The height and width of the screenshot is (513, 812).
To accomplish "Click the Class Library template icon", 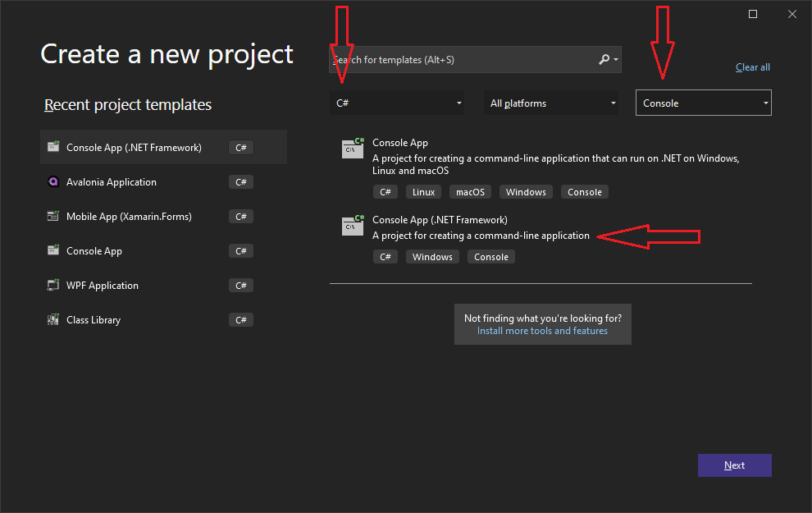I will coord(53,320).
